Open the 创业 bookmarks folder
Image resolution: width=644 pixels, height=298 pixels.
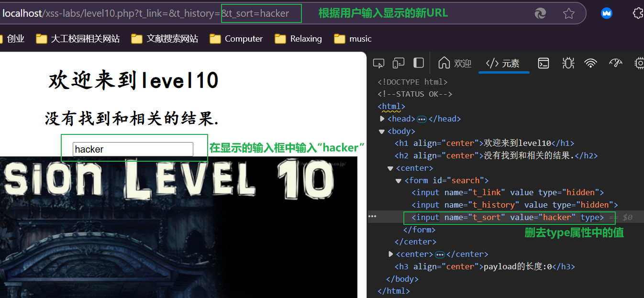(12, 39)
